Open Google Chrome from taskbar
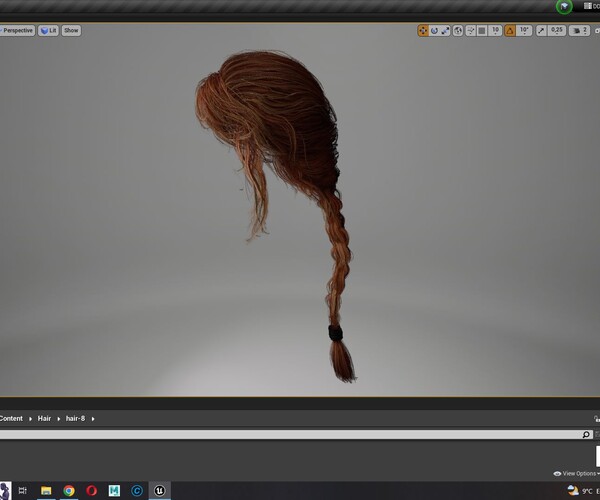Viewport: 600px width, 500px height. pos(69,490)
